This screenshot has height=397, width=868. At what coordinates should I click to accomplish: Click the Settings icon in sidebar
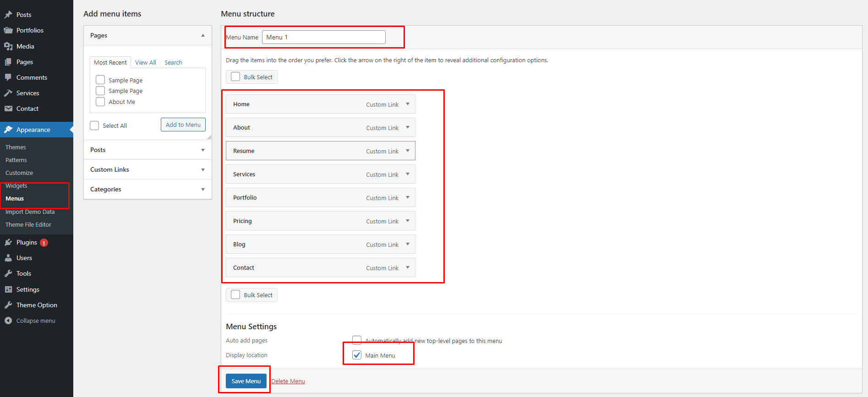tap(8, 289)
